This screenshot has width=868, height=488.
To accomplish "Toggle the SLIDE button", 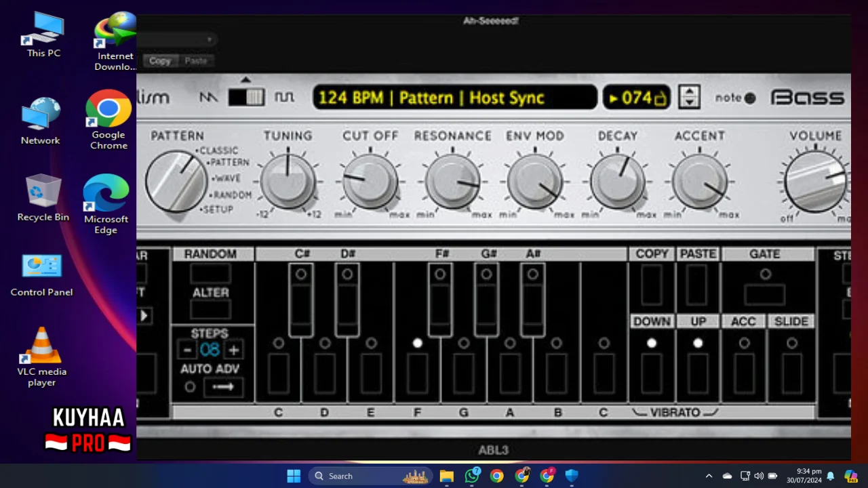I will pos(791,373).
